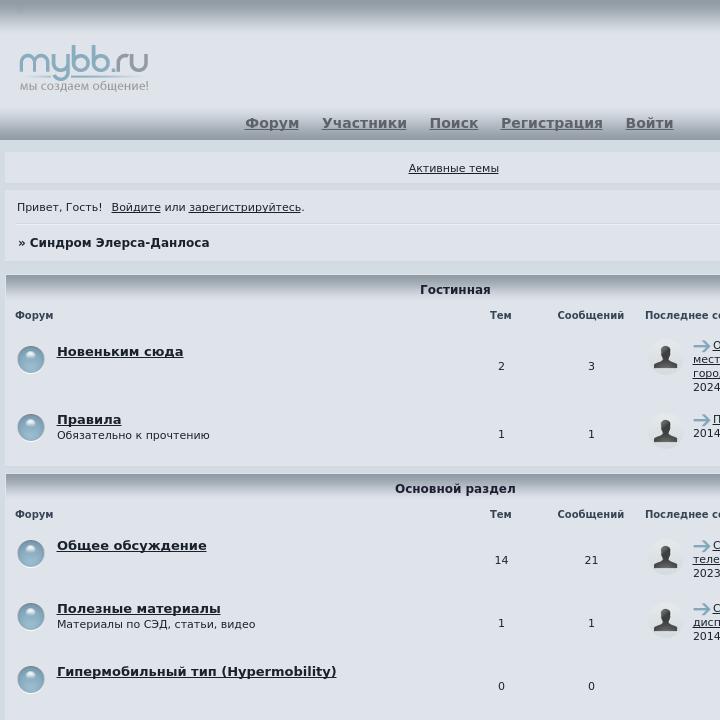Viewport: 720px width, 720px height.
Task: Open the Форум menu item
Action: pos(272,123)
